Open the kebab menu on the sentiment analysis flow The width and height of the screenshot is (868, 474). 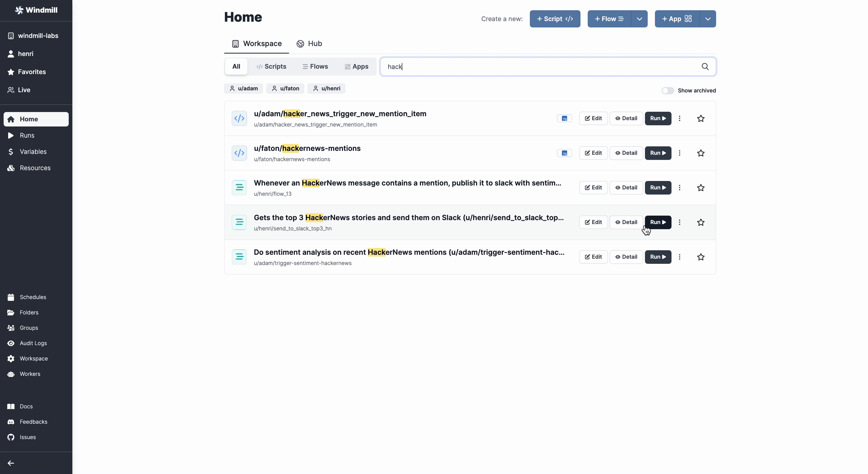680,257
